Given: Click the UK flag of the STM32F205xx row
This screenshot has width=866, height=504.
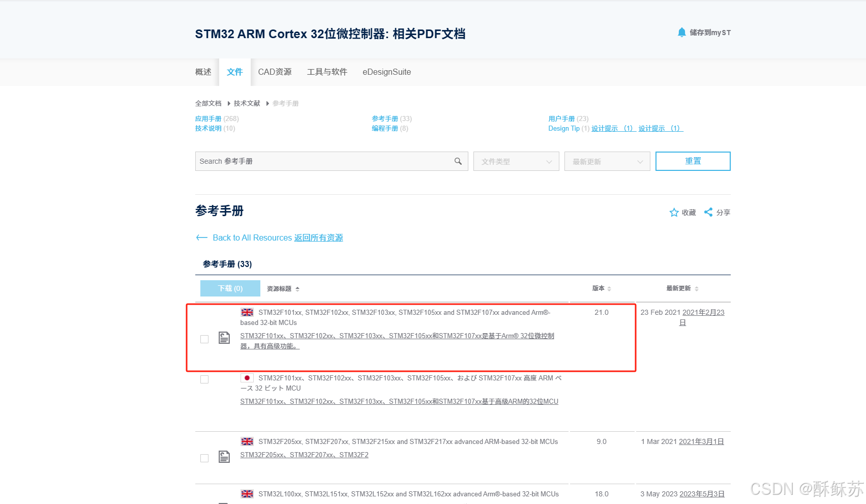Looking at the screenshot, I should click(x=247, y=441).
